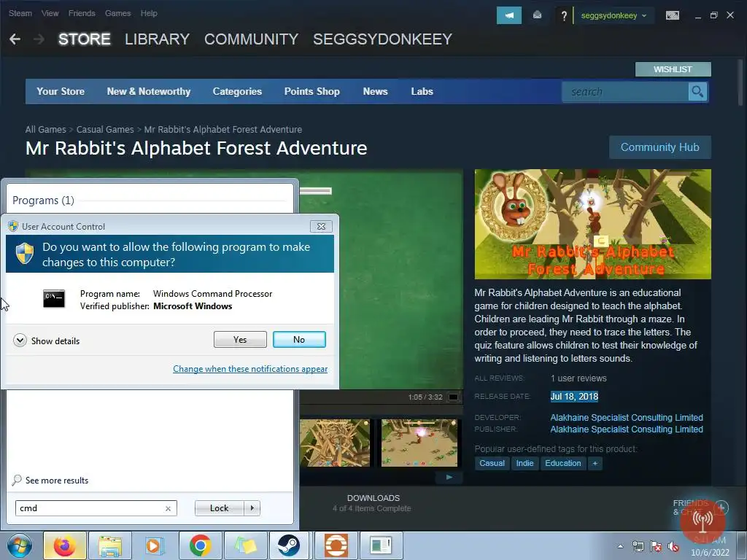Open the Steam announcements megaphone icon

508,15
